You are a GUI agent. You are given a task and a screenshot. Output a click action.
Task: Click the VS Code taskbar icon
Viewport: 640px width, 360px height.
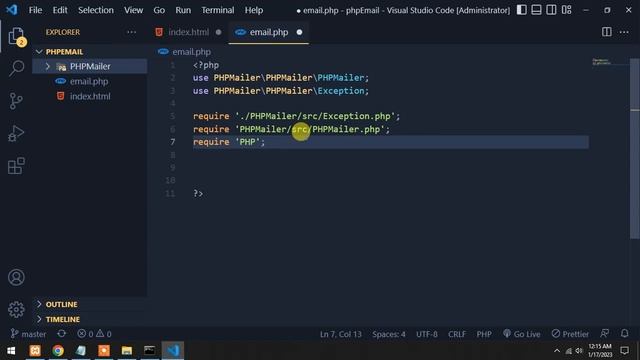173,350
